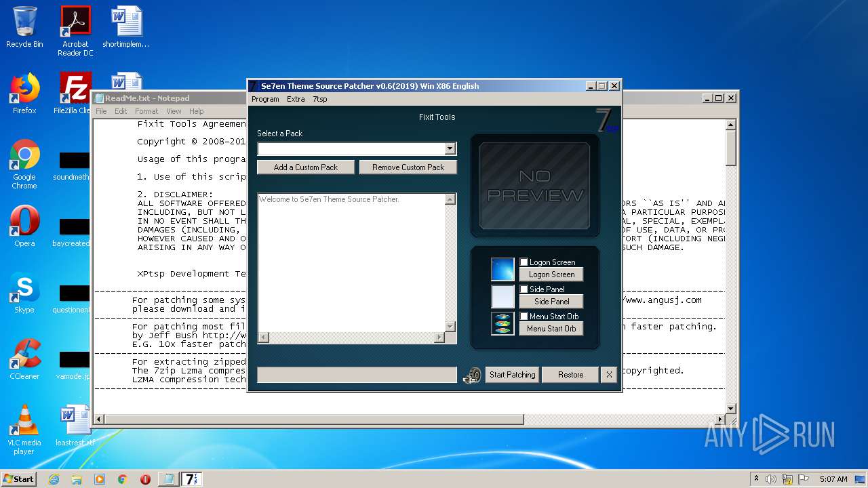Image resolution: width=868 pixels, height=488 pixels.
Task: Open the 7tsp menu in patcher
Action: [x=320, y=99]
